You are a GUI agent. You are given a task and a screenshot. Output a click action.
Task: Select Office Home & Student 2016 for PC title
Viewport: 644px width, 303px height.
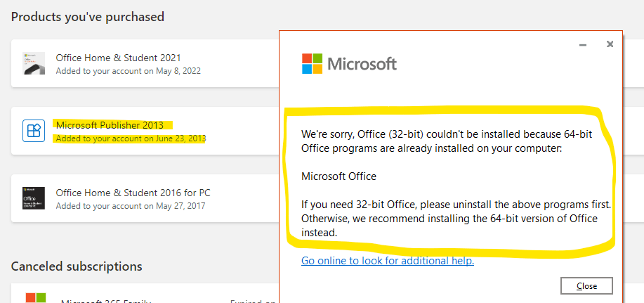(133, 193)
